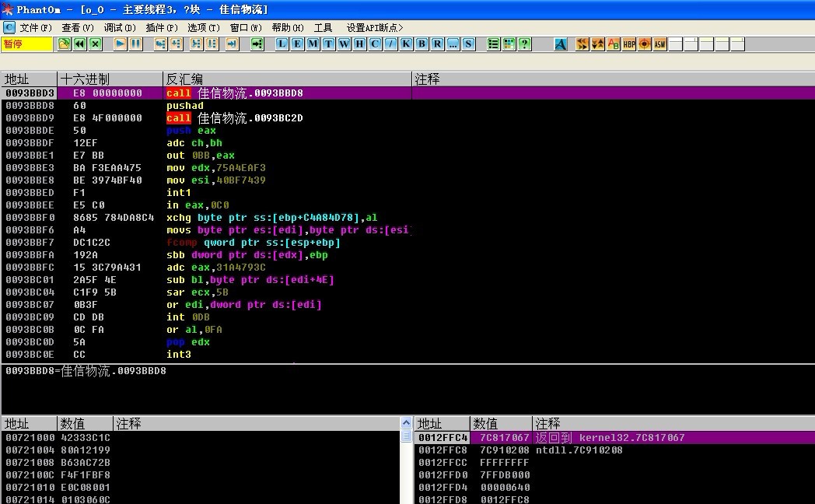Click the blue stylized A icon
The width and height of the screenshot is (815, 504).
point(560,44)
